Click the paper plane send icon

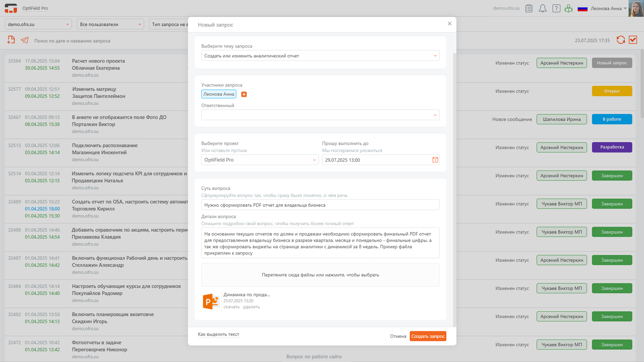coord(24,40)
